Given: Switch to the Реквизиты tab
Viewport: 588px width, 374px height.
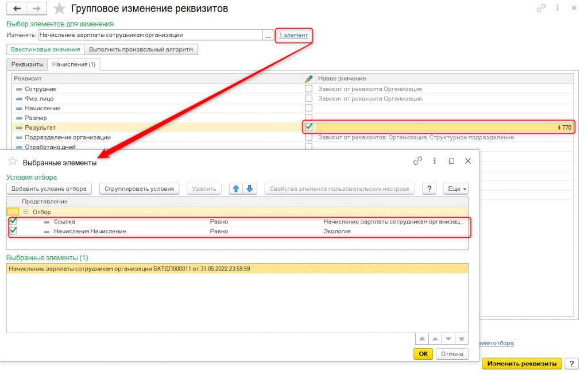Looking at the screenshot, I should tap(27, 64).
